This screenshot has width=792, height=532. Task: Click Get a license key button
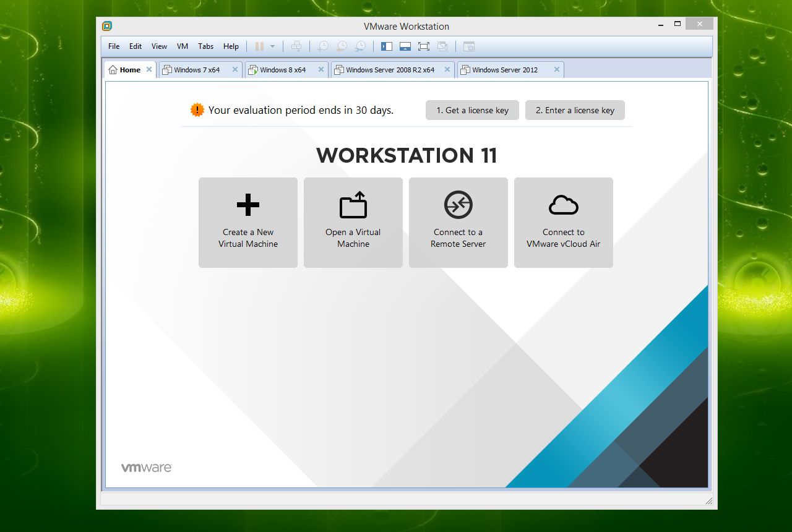pyautogui.click(x=472, y=110)
